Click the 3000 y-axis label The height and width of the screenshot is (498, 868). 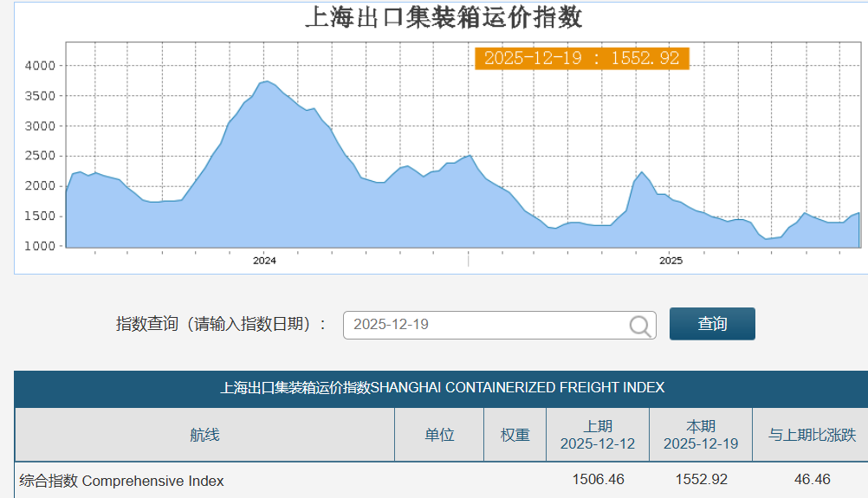click(x=41, y=126)
